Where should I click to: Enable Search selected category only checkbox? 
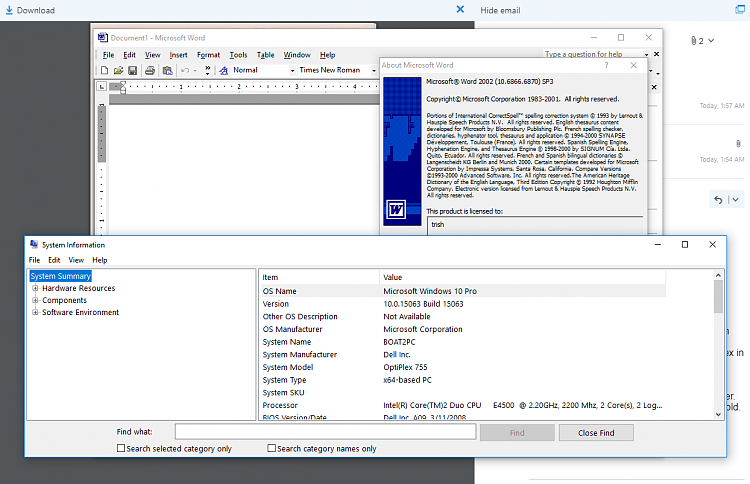[121, 448]
